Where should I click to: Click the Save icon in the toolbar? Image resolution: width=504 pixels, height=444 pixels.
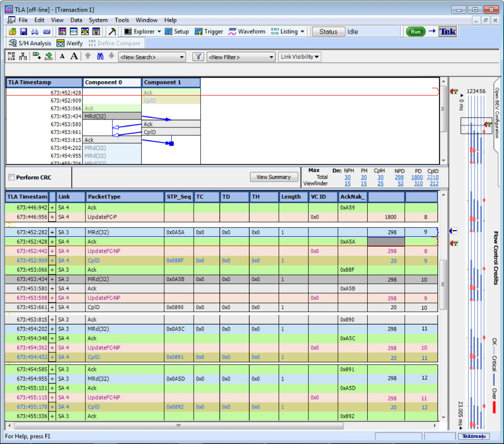(23, 32)
